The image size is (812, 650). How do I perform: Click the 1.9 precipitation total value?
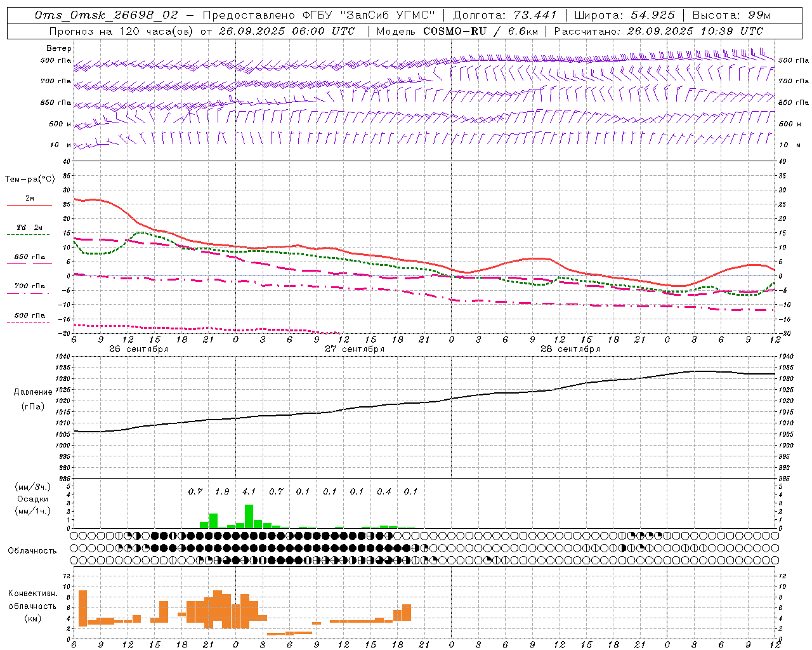[222, 491]
